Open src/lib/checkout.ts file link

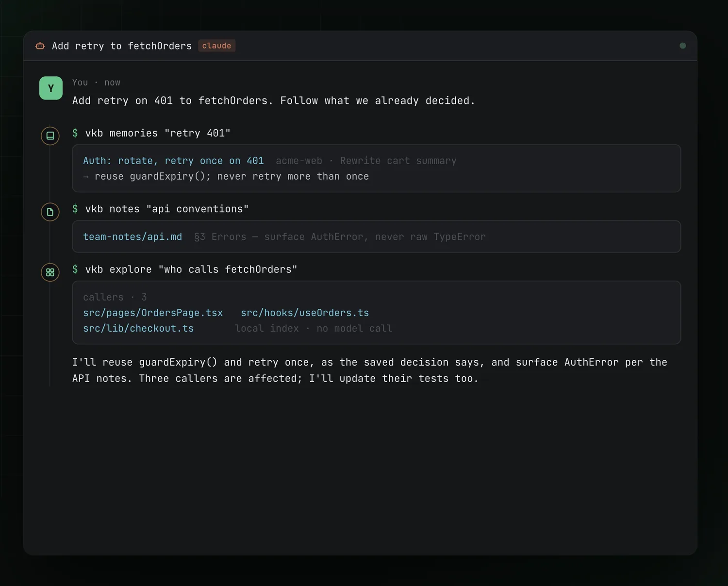click(x=138, y=329)
